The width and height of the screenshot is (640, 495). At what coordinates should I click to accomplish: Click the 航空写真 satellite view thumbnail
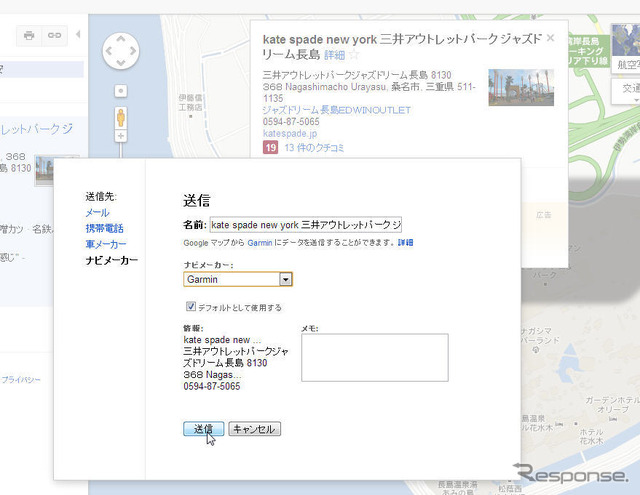pos(625,49)
